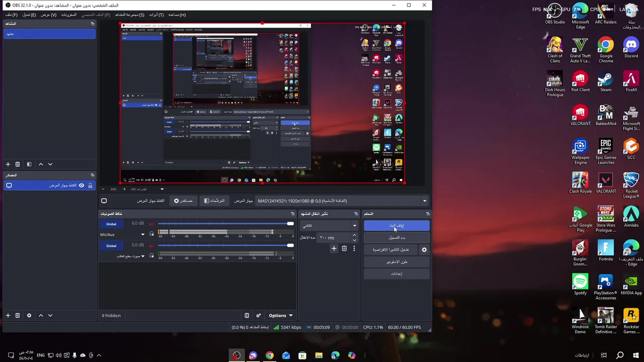
Task: Open taskbar search magnifier
Action: 620,355
